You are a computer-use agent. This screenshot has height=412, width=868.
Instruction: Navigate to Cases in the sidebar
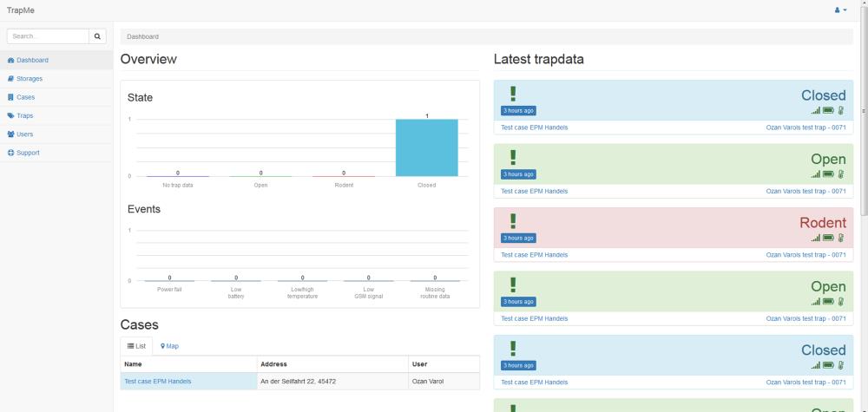point(56,97)
